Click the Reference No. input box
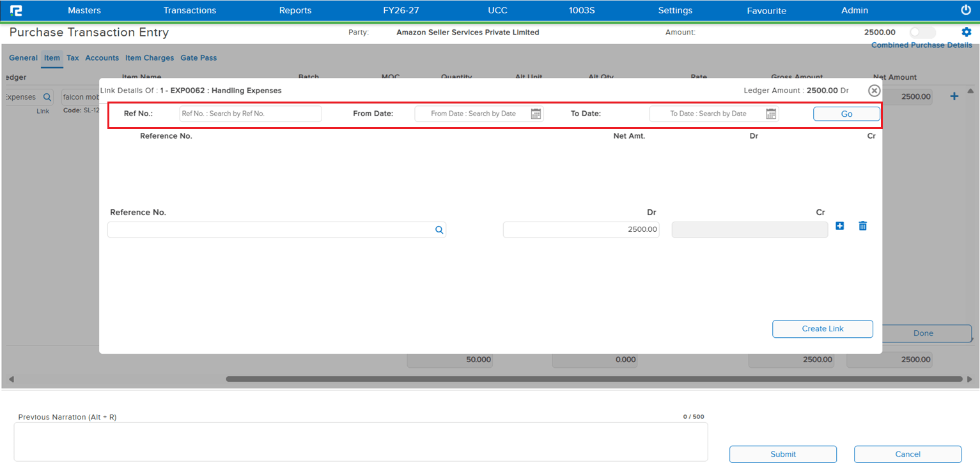The height and width of the screenshot is (463, 980). (x=277, y=230)
